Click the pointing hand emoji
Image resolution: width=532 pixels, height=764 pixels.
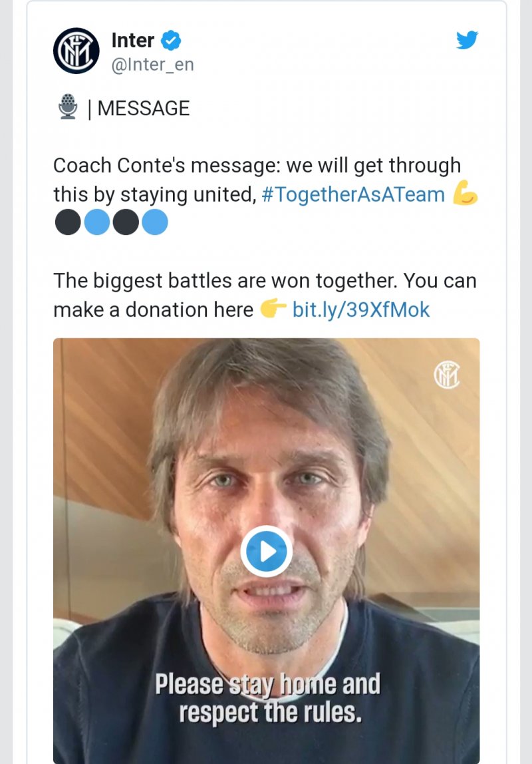273,309
